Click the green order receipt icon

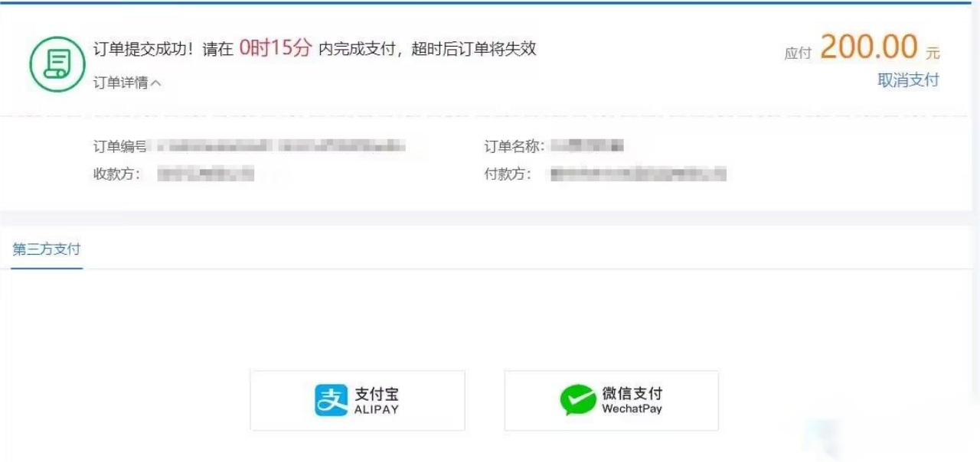[x=57, y=64]
